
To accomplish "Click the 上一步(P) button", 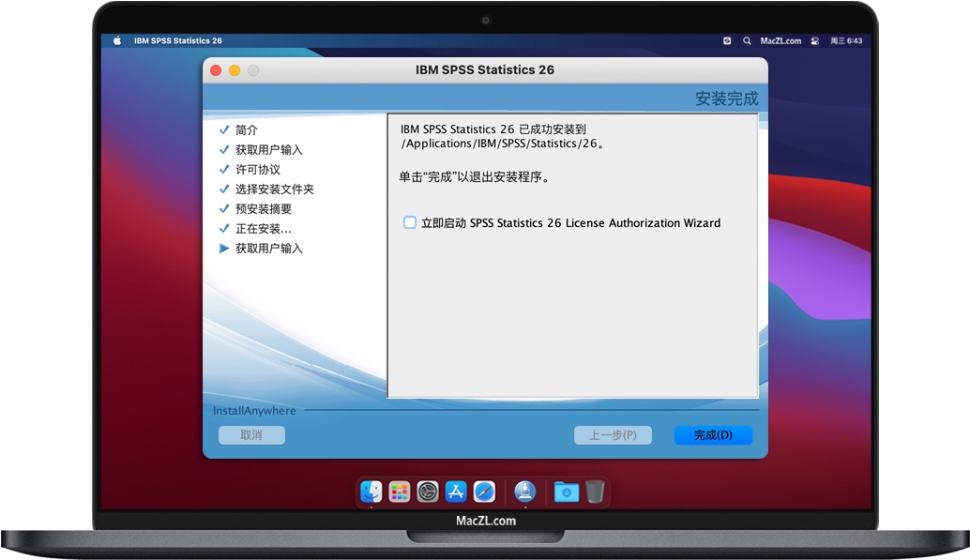I will [x=613, y=434].
